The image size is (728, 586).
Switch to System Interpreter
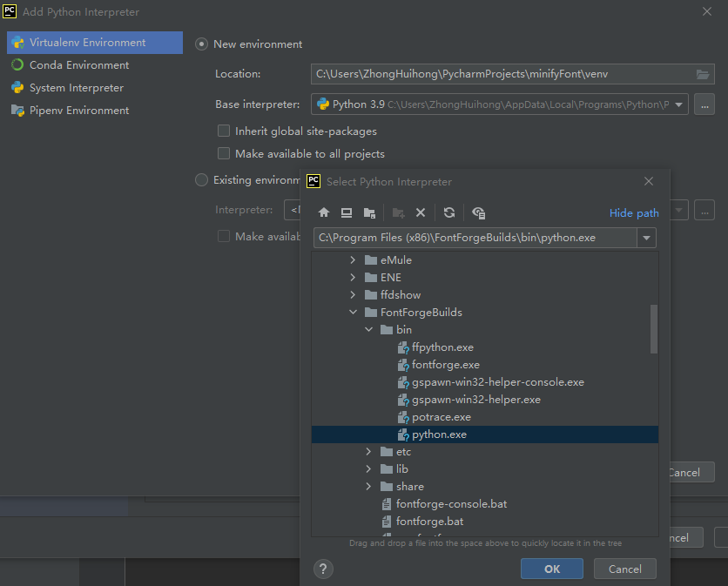[x=95, y=88]
